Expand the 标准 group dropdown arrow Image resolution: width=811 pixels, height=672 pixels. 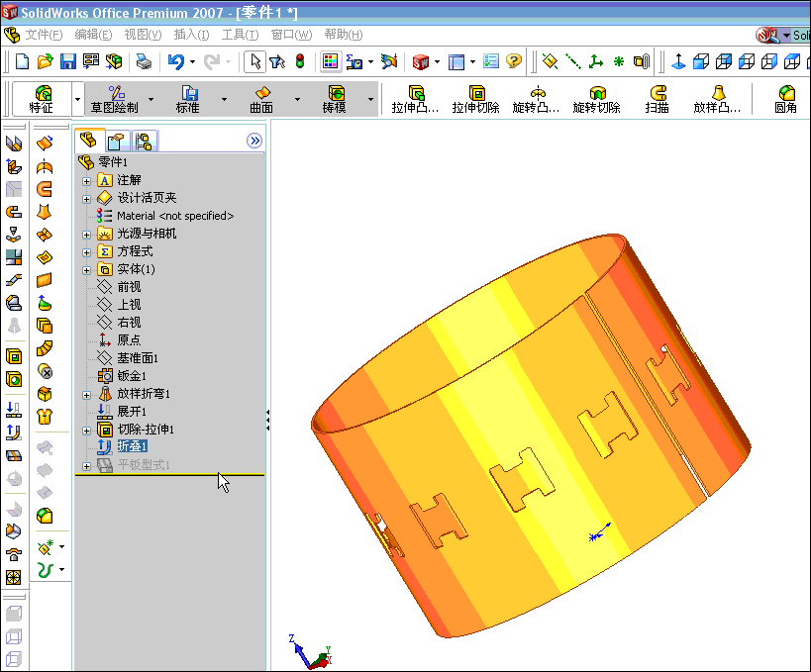(x=224, y=99)
